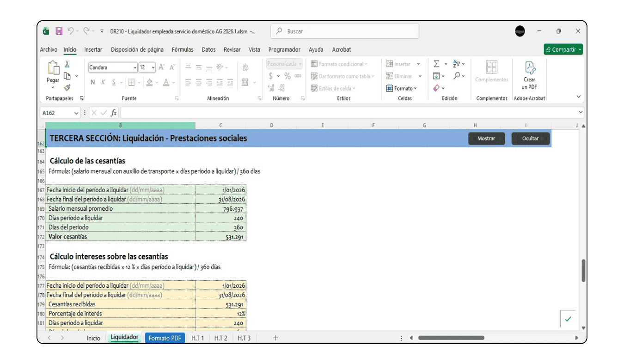Toggle italic (K) formatting
624x364 pixels.
[x=103, y=82]
